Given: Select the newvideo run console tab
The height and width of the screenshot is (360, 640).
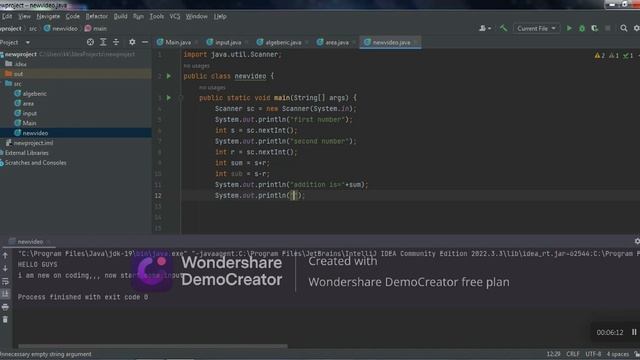Looking at the screenshot, I should (x=29, y=242).
